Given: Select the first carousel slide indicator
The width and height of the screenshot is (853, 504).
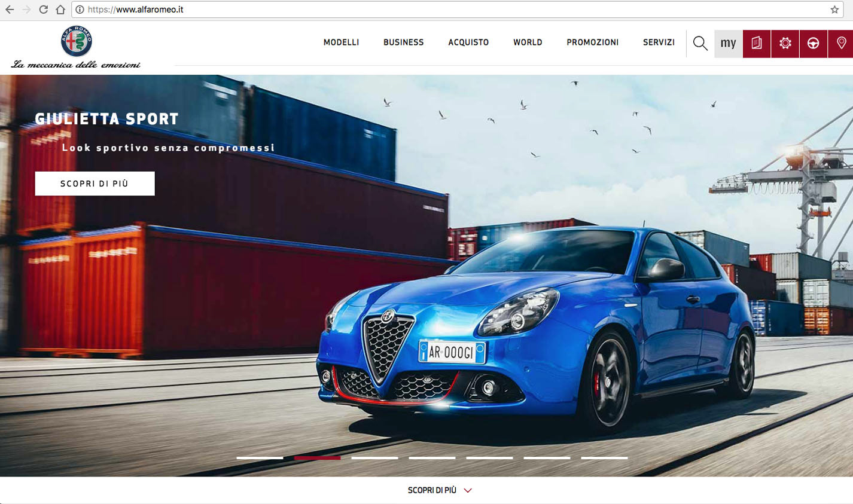Looking at the screenshot, I should 260,458.
